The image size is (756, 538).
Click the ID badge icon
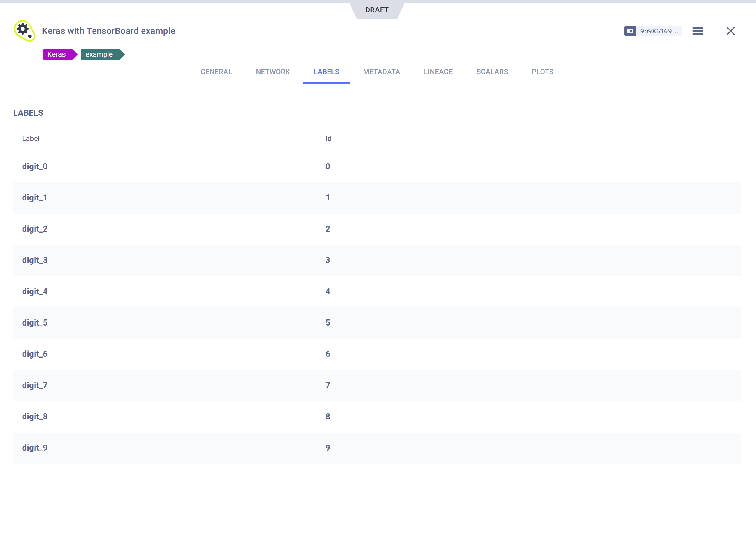(630, 31)
